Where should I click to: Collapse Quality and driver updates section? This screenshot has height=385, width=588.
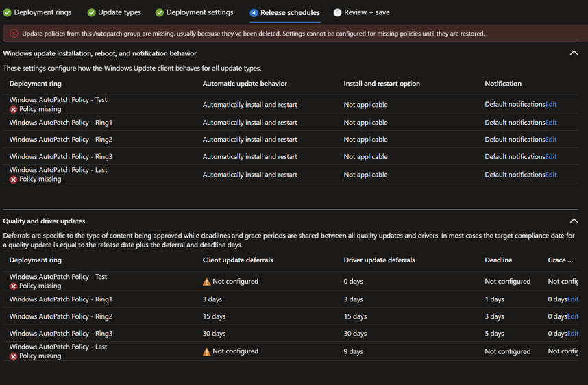coord(574,221)
